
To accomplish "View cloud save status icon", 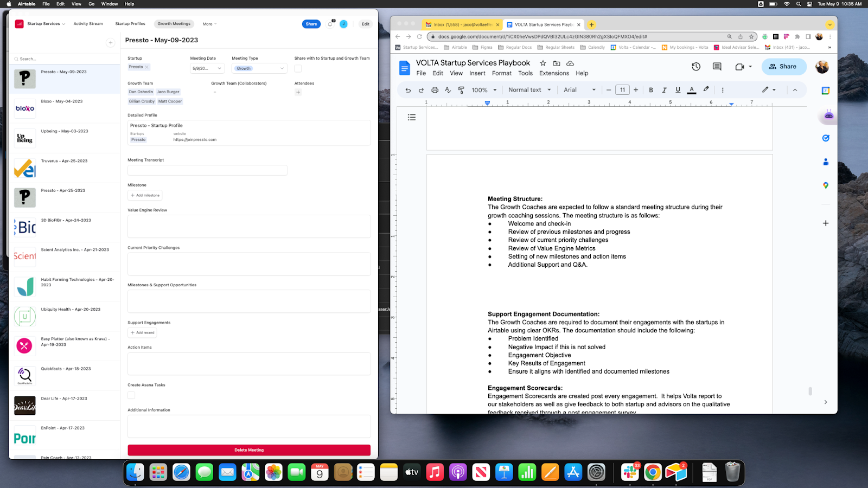I will tap(570, 63).
